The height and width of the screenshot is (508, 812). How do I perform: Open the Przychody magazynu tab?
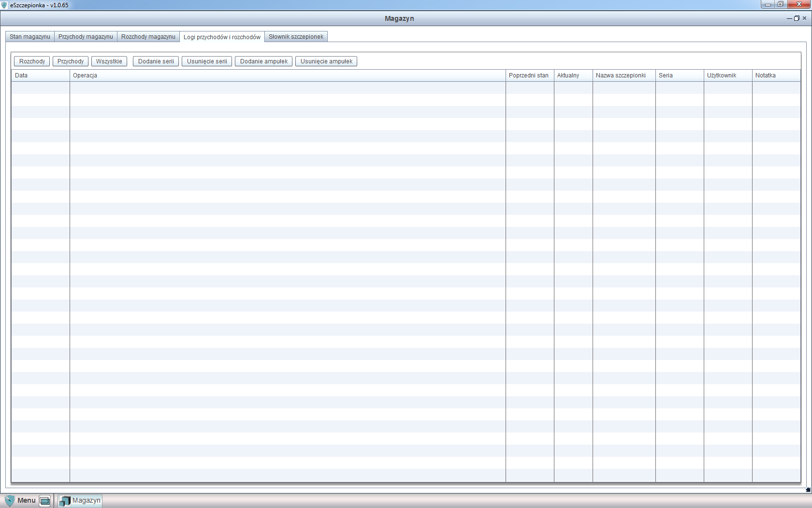[x=86, y=37]
